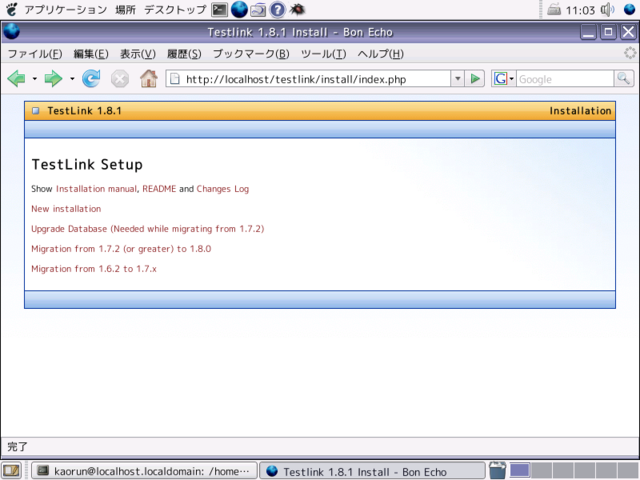Open the trash in the bottom panel
Image resolution: width=640 pixels, height=480 pixels.
click(497, 470)
